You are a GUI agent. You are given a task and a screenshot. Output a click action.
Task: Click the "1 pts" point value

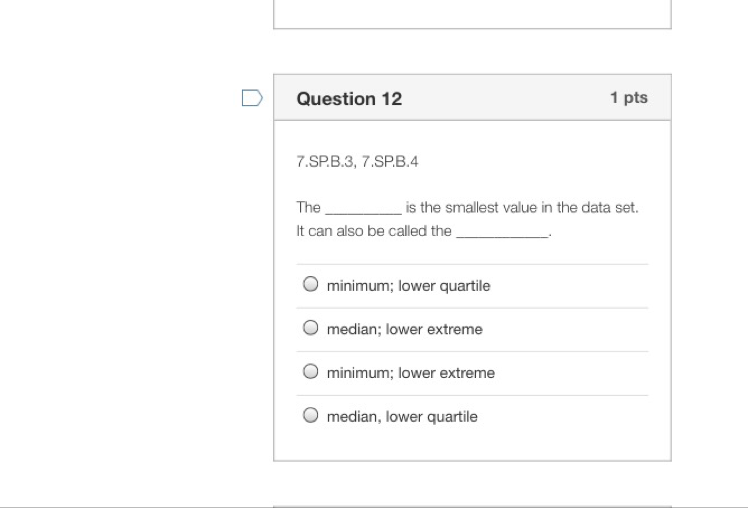pyautogui.click(x=628, y=97)
